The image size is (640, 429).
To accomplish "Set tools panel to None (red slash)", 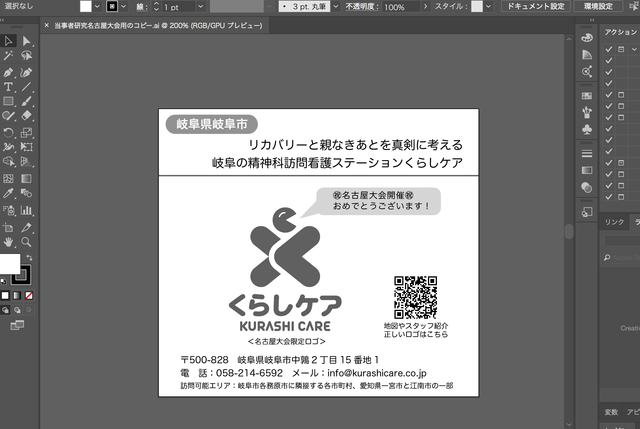I will pos(29,296).
